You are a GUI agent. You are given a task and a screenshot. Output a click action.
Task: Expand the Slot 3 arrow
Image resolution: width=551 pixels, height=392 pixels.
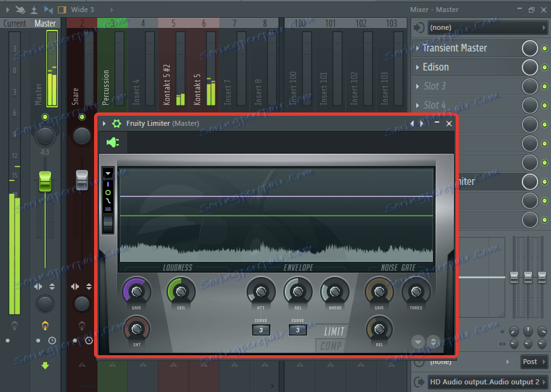tap(418, 86)
